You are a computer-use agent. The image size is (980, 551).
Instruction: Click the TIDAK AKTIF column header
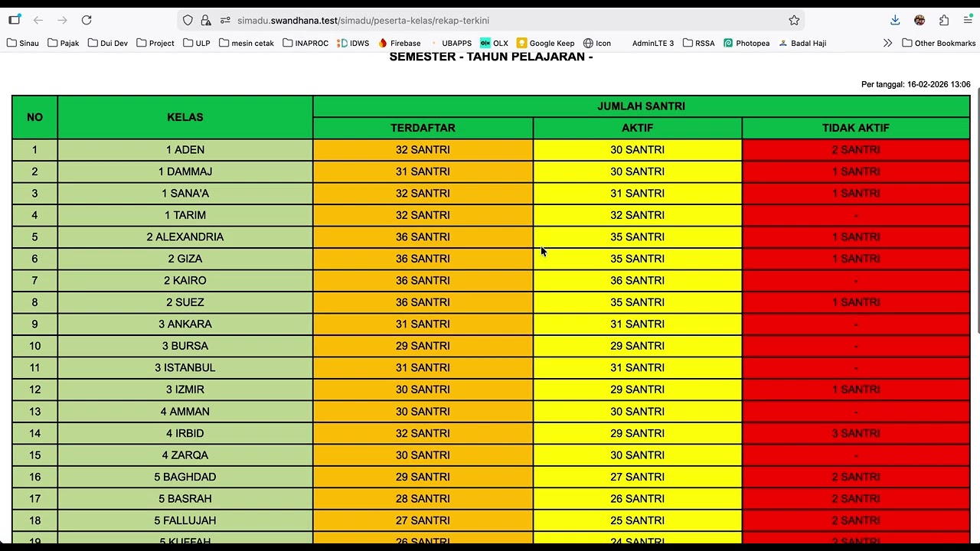[856, 128]
